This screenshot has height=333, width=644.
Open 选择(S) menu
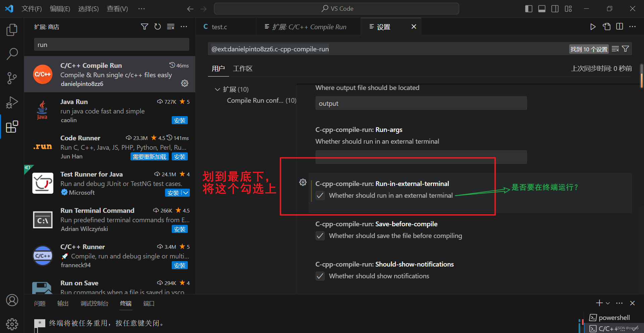[89, 9]
